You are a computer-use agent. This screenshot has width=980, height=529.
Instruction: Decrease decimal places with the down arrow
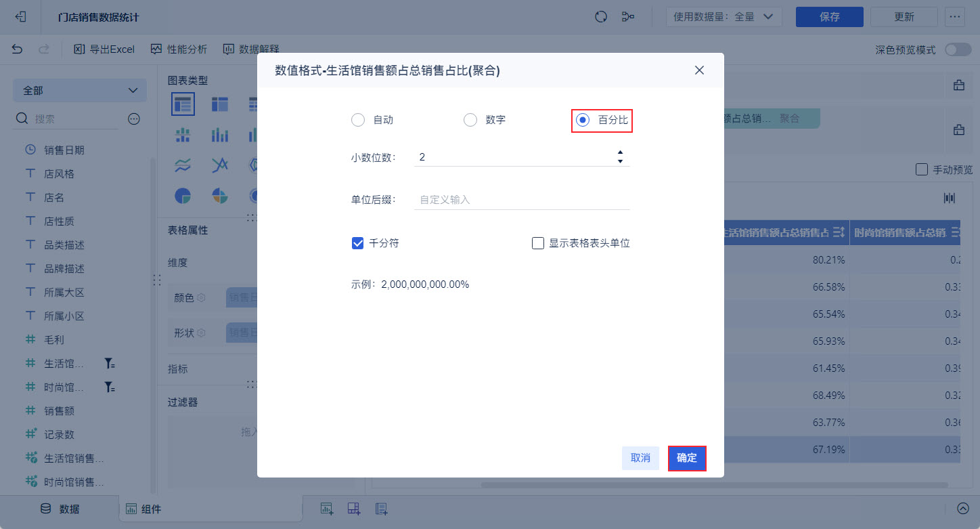click(x=620, y=161)
